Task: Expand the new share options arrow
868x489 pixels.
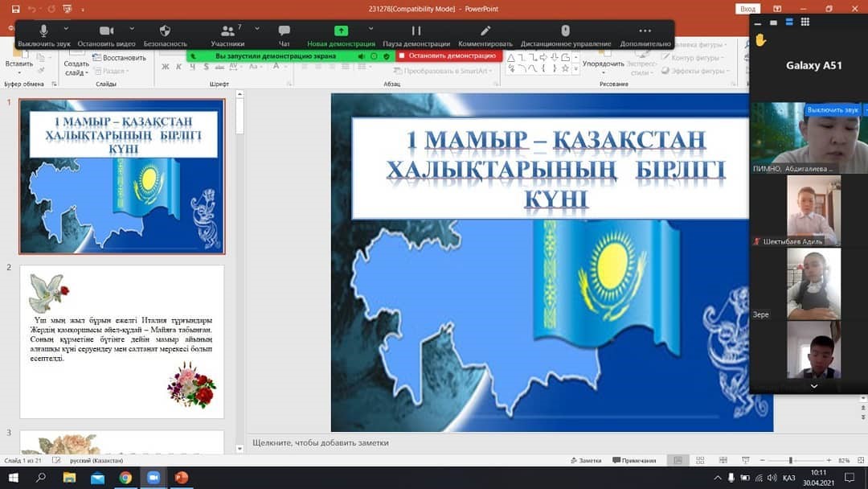Action: tap(371, 28)
